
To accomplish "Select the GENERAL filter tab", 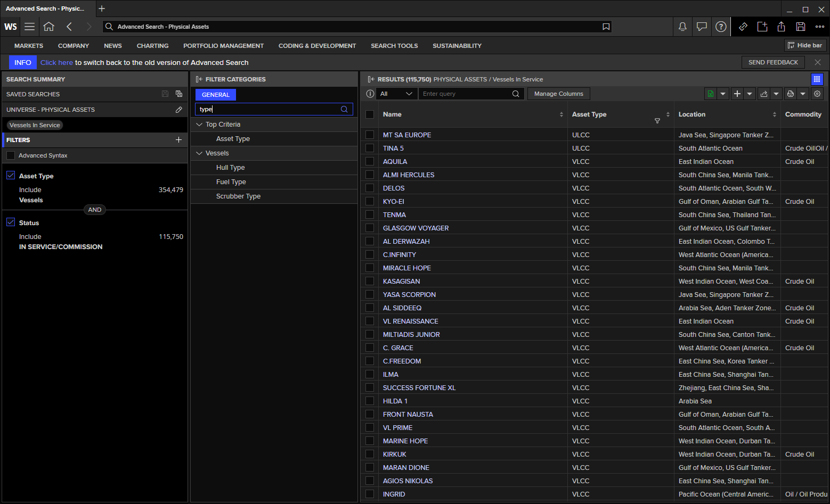I will [x=216, y=95].
